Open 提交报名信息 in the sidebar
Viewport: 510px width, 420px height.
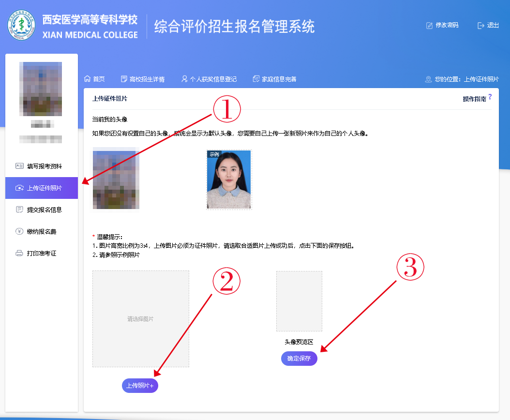pyautogui.click(x=44, y=210)
